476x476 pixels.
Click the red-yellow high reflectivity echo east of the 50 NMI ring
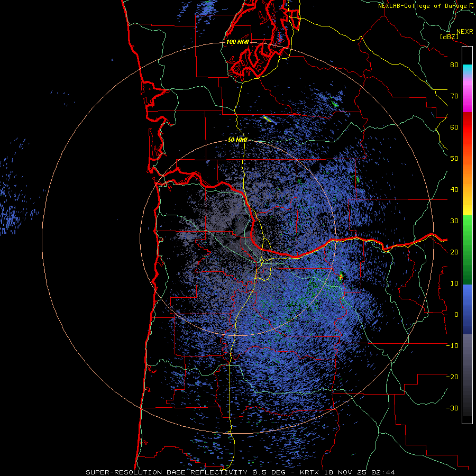(x=341, y=276)
